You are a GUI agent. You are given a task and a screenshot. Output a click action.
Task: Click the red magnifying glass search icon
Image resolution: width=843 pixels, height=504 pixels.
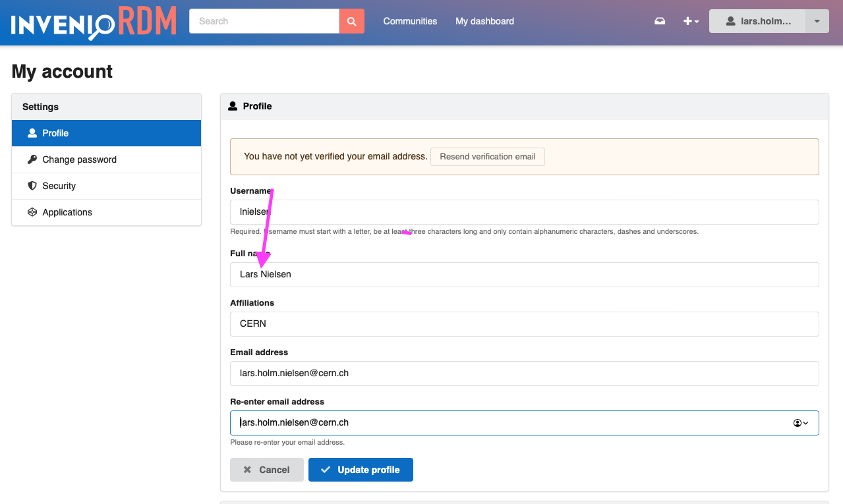(x=351, y=20)
